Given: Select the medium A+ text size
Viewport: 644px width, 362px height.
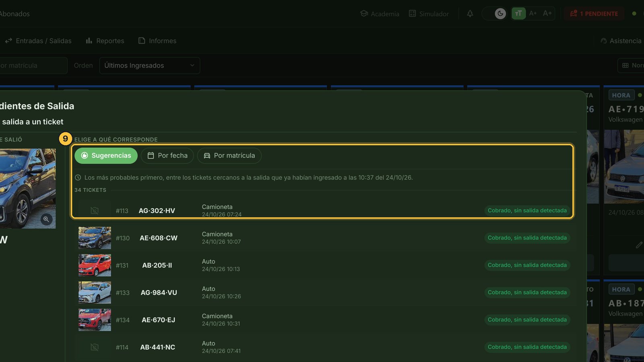Looking at the screenshot, I should 533,14.
